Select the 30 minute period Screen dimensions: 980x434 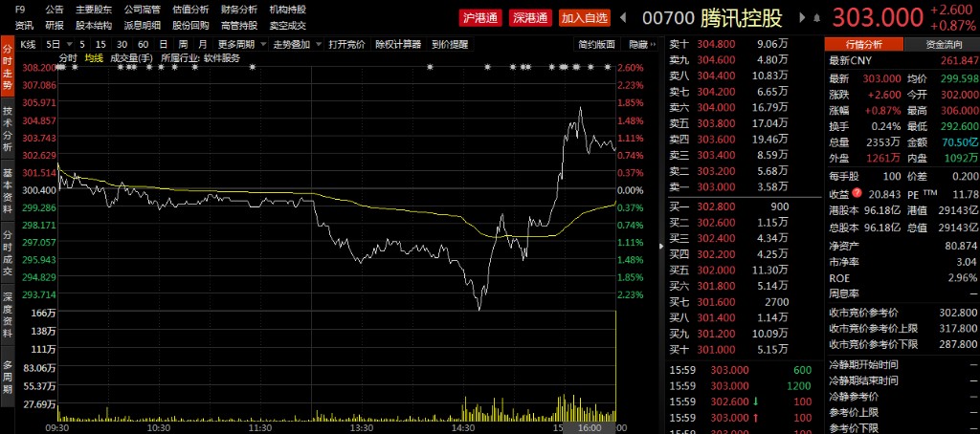point(122,44)
